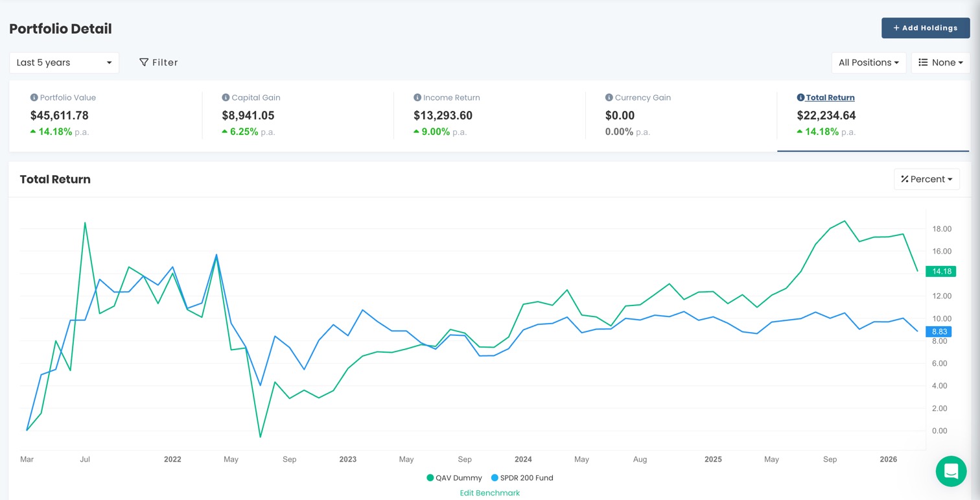Open the Percent display dropdown
Viewport: 980px width, 500px height.
927,179
